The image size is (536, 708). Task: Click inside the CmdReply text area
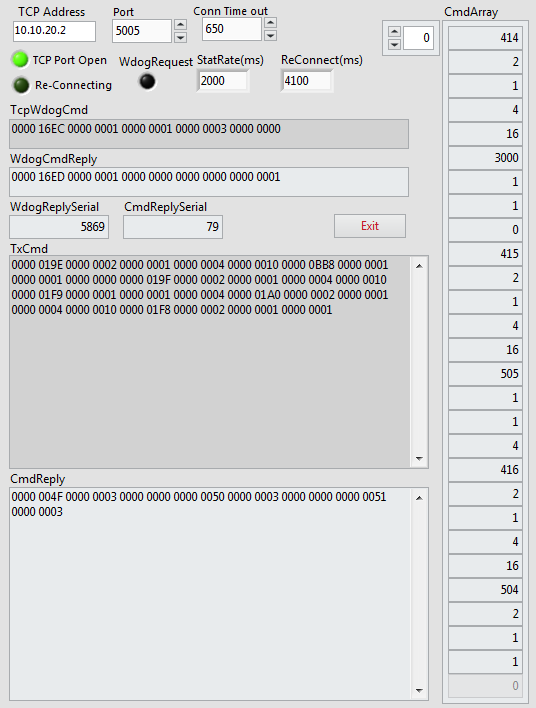coord(210,594)
